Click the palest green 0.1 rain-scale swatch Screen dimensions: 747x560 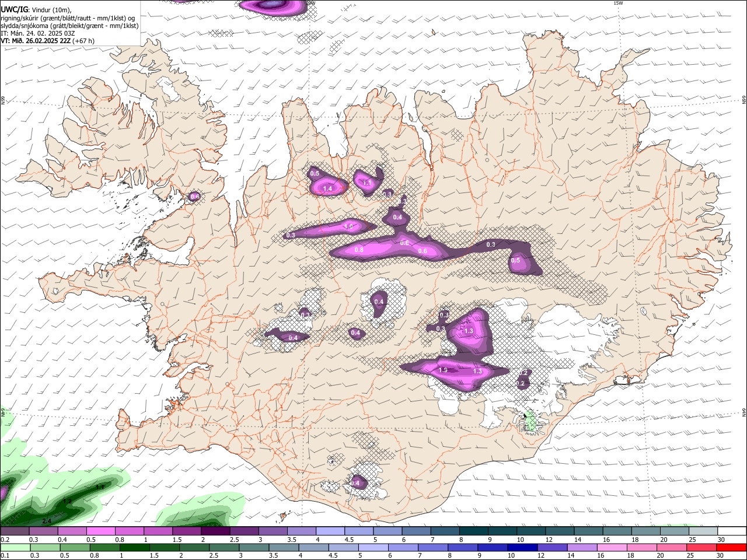click(x=15, y=547)
